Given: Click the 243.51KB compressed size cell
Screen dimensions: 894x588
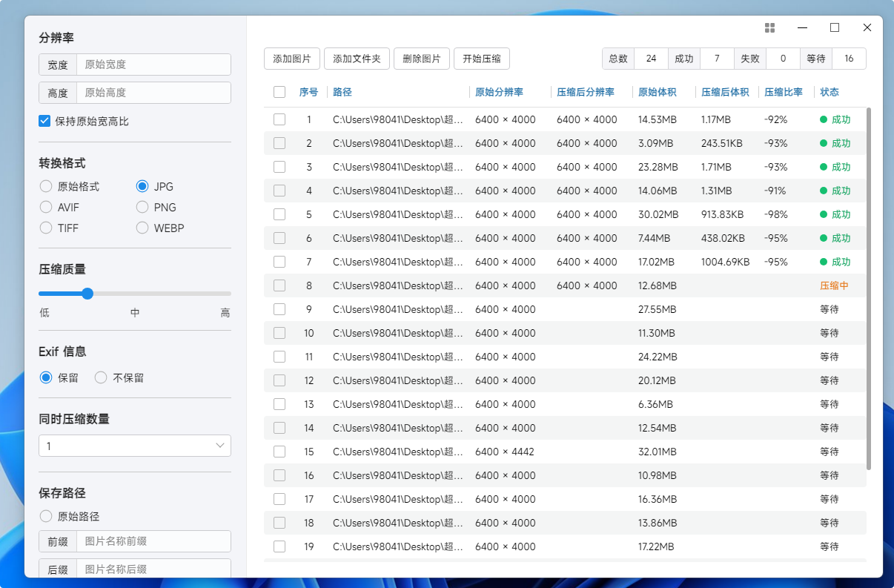Looking at the screenshot, I should tap(722, 143).
